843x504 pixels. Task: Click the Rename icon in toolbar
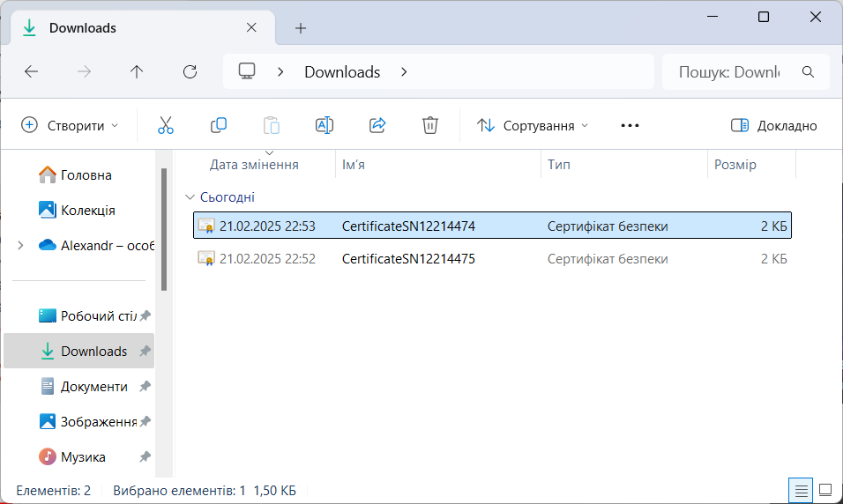point(325,125)
